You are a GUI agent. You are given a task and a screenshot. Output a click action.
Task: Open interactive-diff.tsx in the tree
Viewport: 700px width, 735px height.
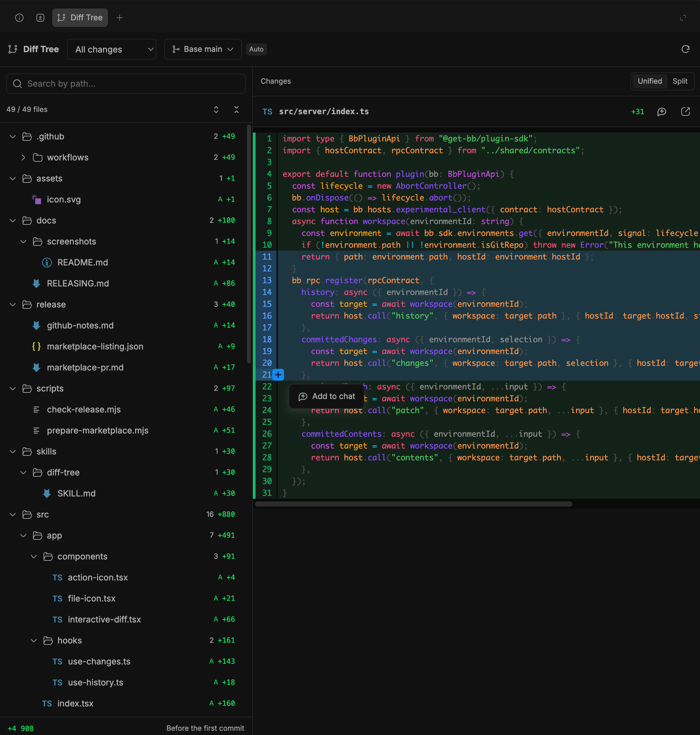(x=105, y=619)
